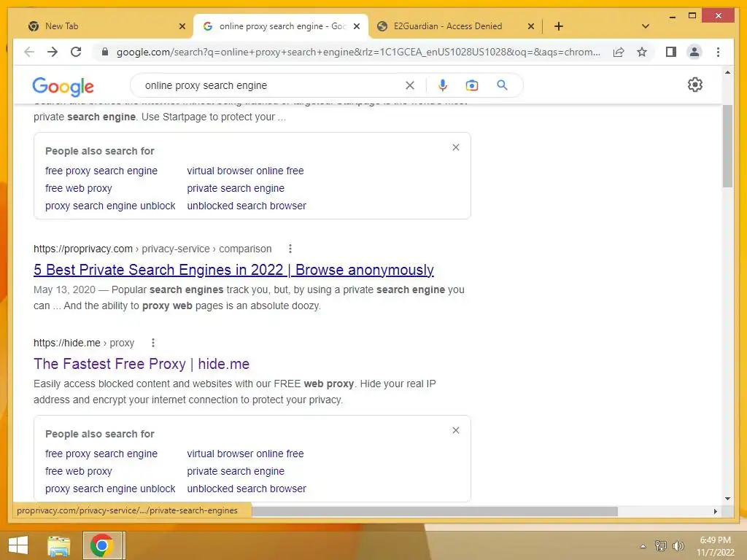Close the E2Guardian - Access Denied tab

click(531, 26)
